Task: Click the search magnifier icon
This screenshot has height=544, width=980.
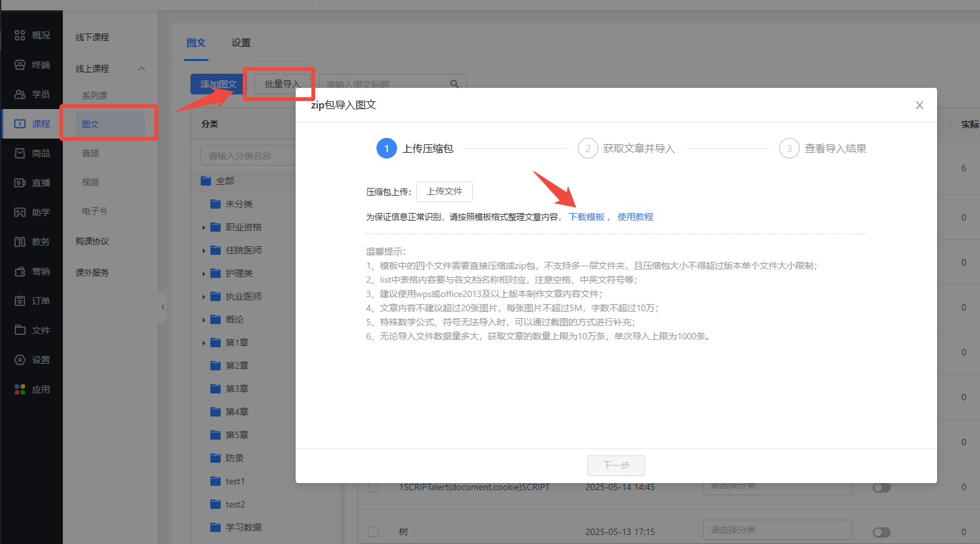Action: 454,84
